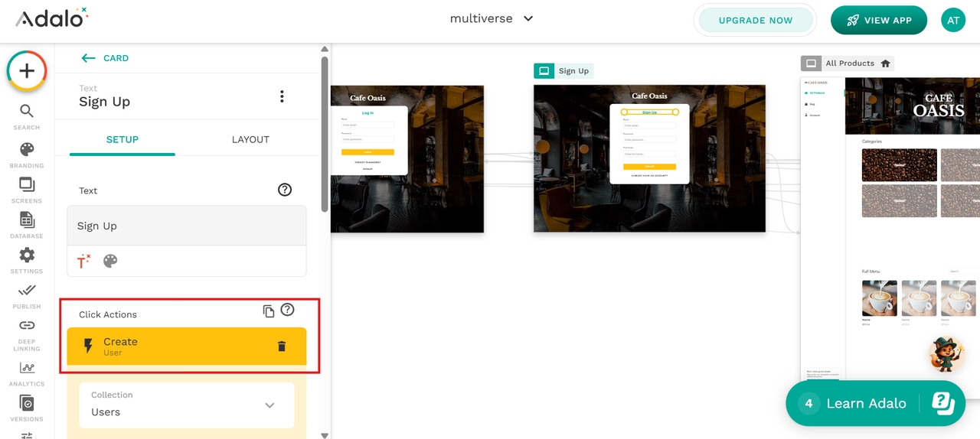
Task: Click the Adalo logo
Action: click(x=51, y=18)
